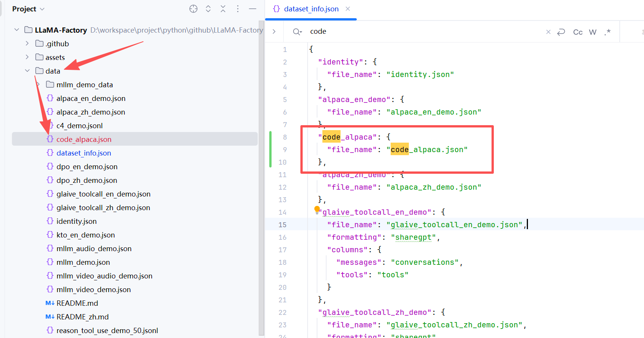Screen dimensions: 644x338
Task: Select mllm_demo.json file
Action: (83, 262)
